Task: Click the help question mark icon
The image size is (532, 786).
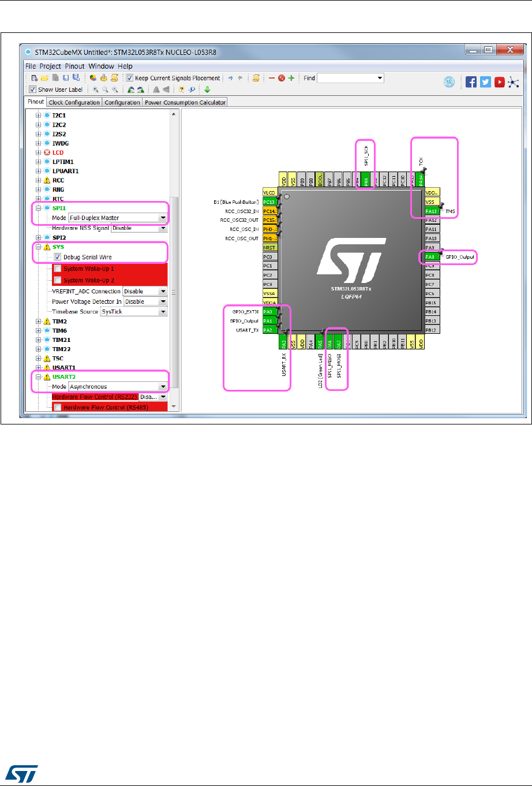Action: [181, 90]
